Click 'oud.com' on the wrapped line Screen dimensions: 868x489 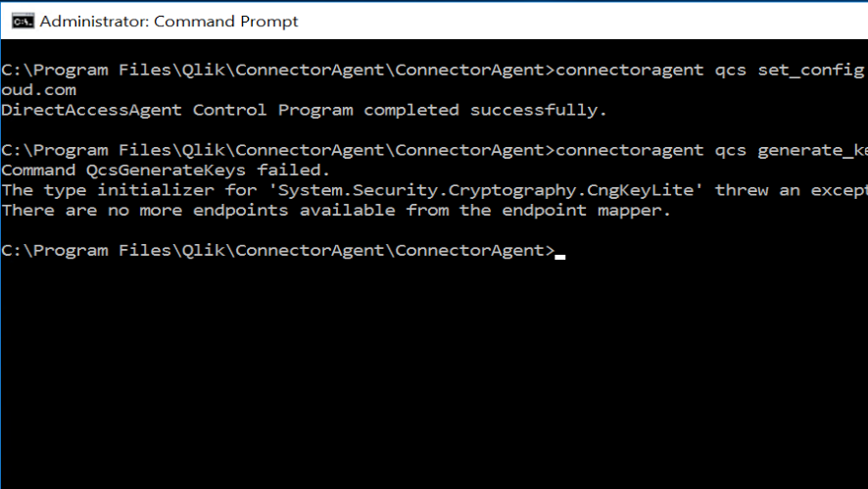38,89
